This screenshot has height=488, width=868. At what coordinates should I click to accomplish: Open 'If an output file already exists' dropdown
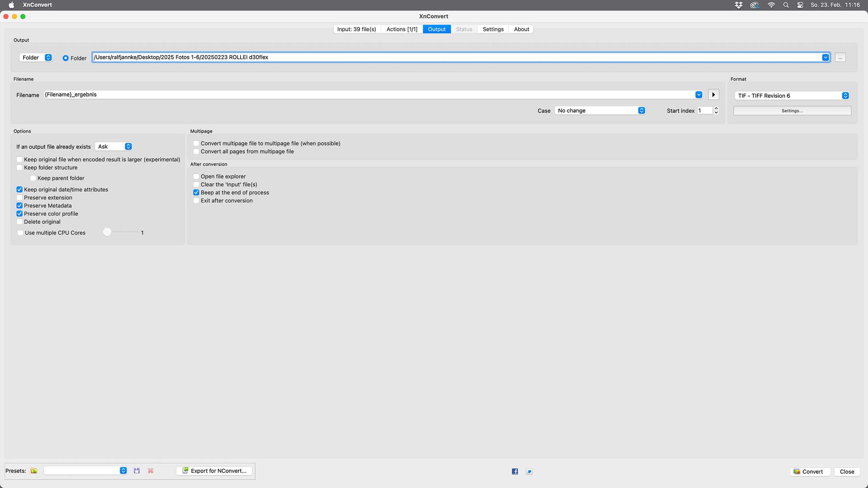tap(114, 146)
